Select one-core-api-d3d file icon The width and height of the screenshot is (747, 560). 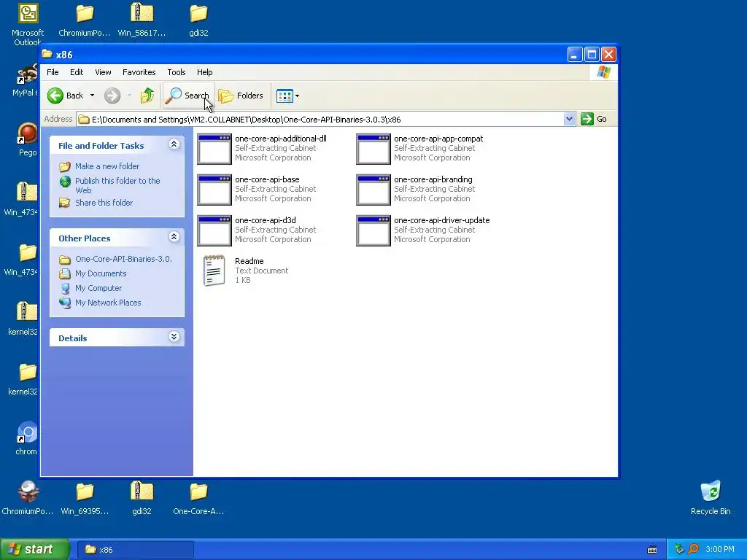pos(214,230)
